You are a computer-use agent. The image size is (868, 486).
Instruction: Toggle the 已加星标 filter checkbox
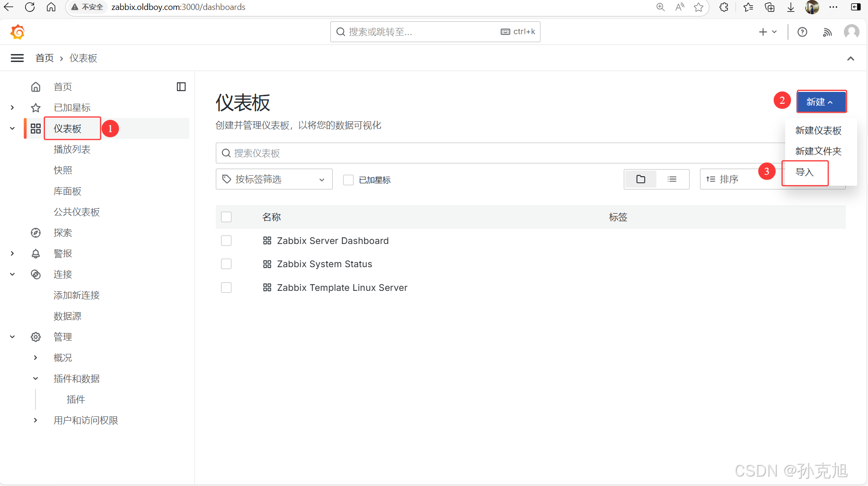coord(348,180)
